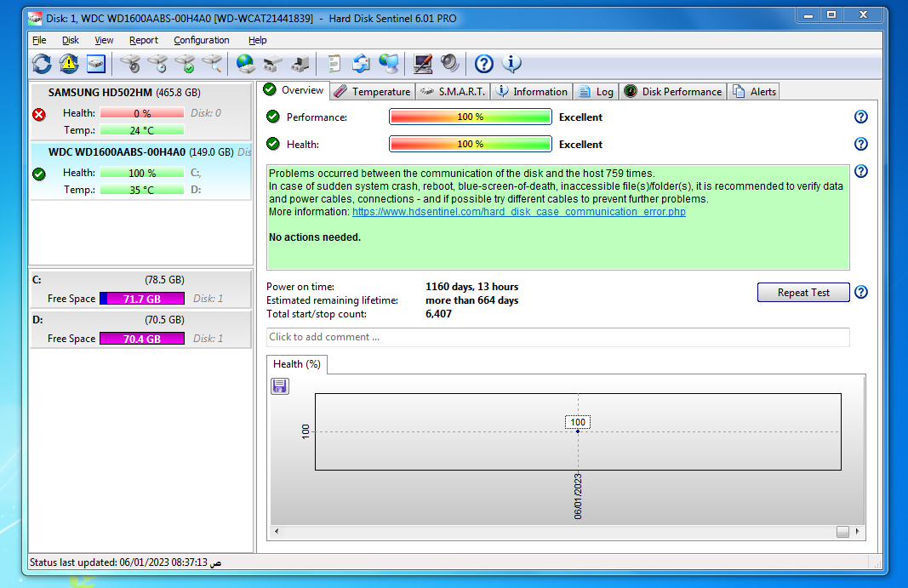Click the disk with clock test icon

click(x=158, y=64)
